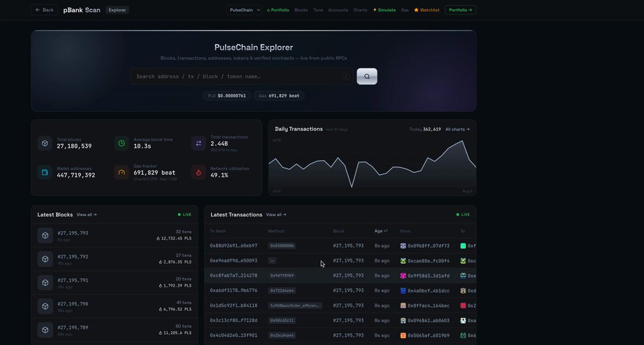This screenshot has height=345, width=644.
Task: Click the cube icon for block #27,195,792
Action: click(45, 259)
